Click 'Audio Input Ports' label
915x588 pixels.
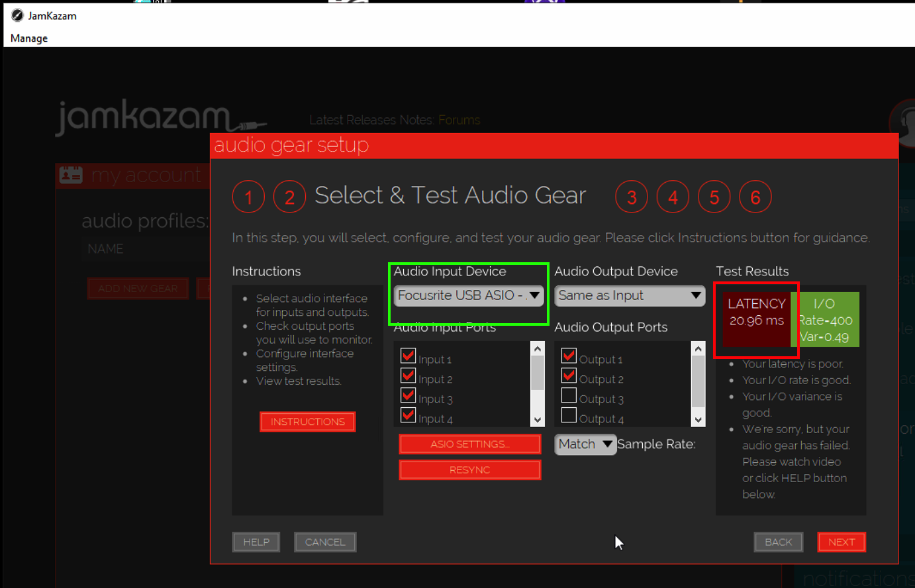pos(445,327)
